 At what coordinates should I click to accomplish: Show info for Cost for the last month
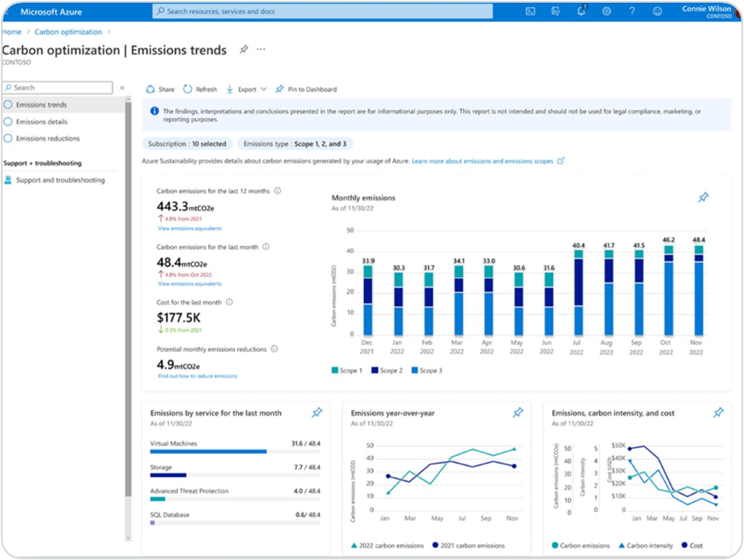click(229, 302)
